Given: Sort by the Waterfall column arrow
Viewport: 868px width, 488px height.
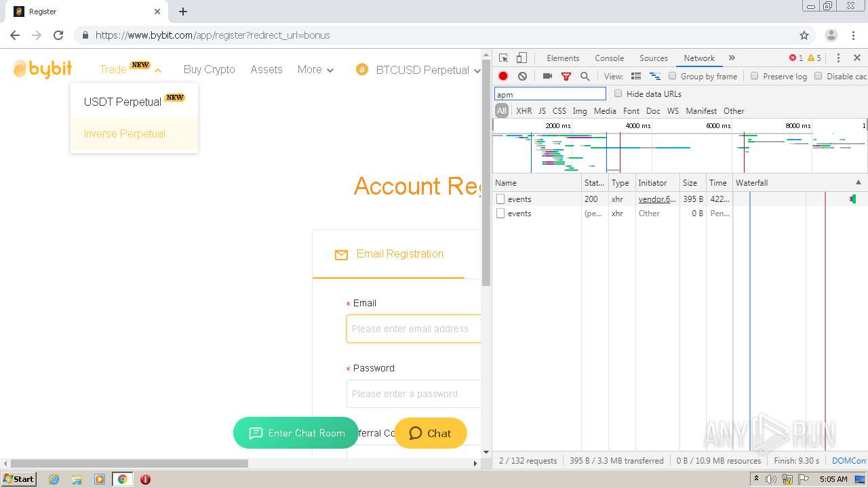Looking at the screenshot, I should [858, 182].
